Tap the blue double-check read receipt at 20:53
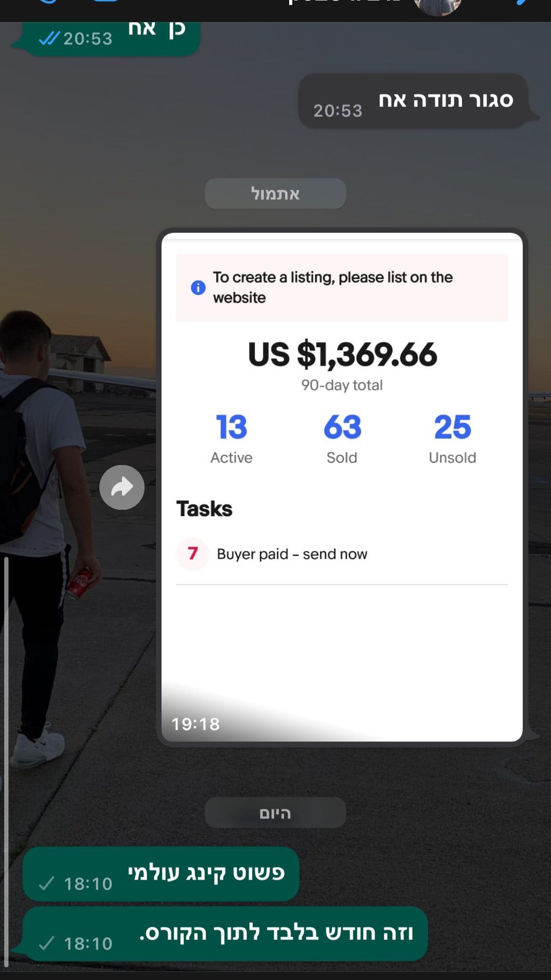The width and height of the screenshot is (551, 980). (x=49, y=38)
